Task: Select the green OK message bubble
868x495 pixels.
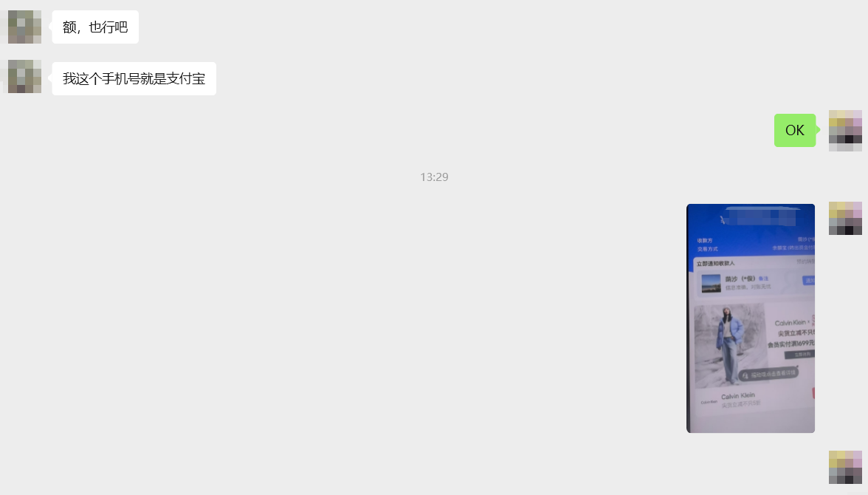Action: [x=795, y=130]
